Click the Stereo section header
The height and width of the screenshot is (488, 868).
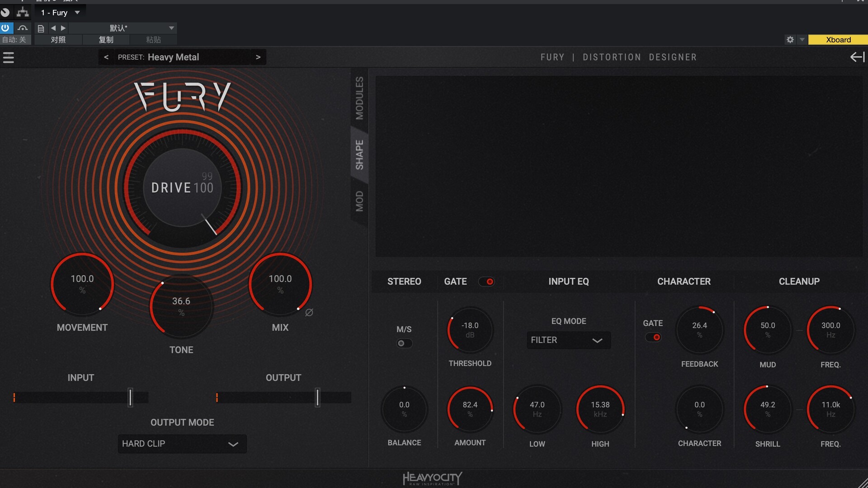pyautogui.click(x=404, y=282)
